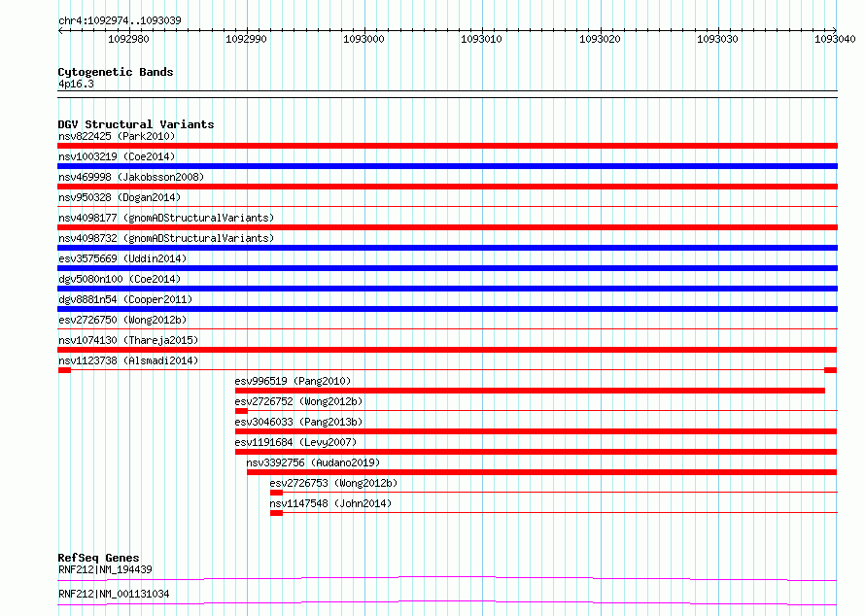Click the red bar under esv3046033

pos(536,431)
